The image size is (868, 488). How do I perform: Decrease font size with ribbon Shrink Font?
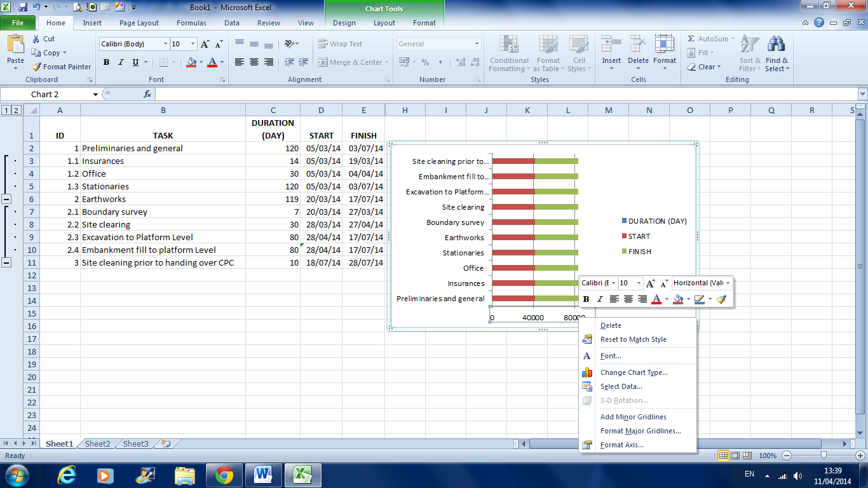click(219, 44)
